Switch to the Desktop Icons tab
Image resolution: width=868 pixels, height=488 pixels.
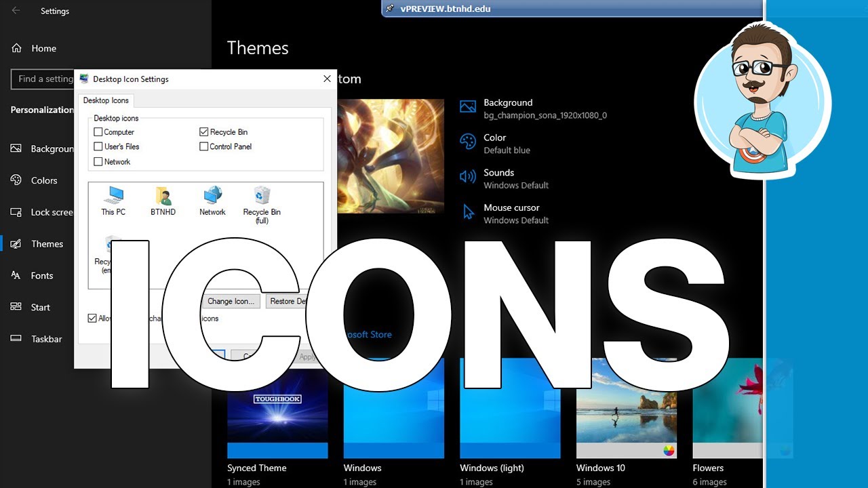[x=106, y=100]
